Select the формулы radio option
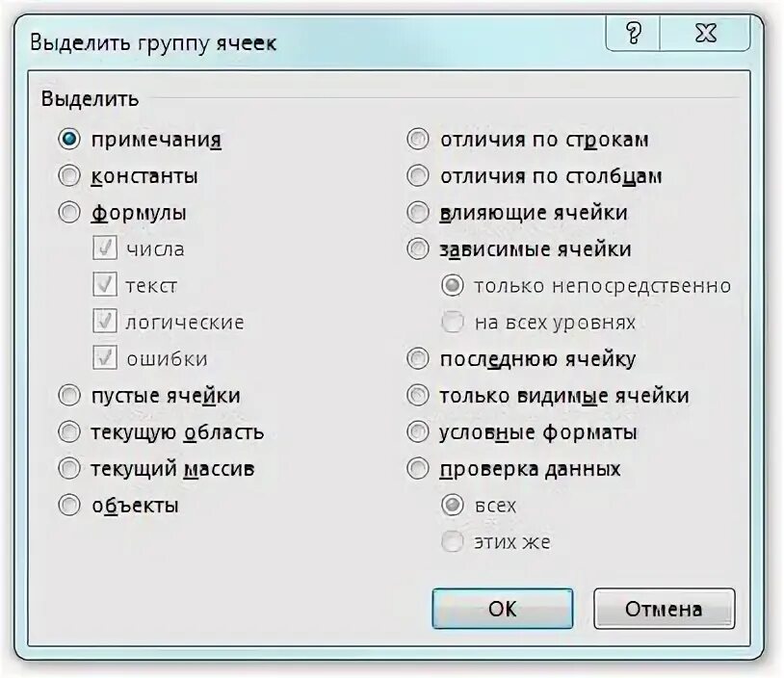Screen dimensions: 784x678 [x=69, y=213]
